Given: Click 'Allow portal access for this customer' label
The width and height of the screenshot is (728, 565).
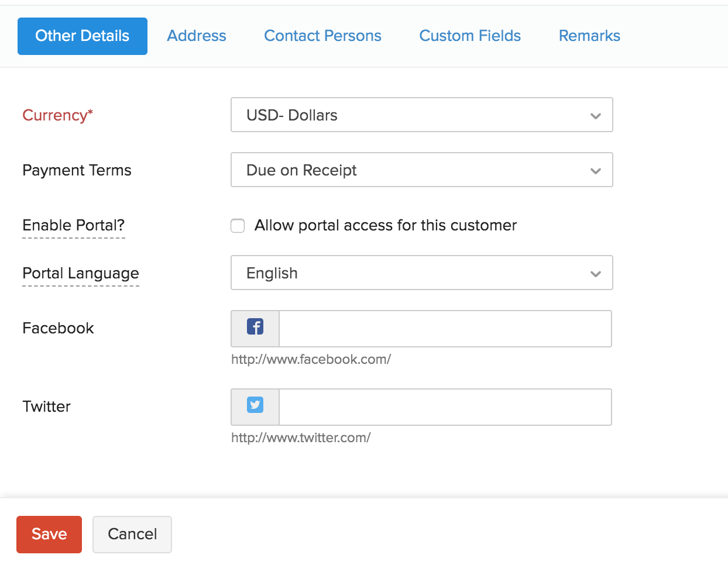Looking at the screenshot, I should click(385, 226).
